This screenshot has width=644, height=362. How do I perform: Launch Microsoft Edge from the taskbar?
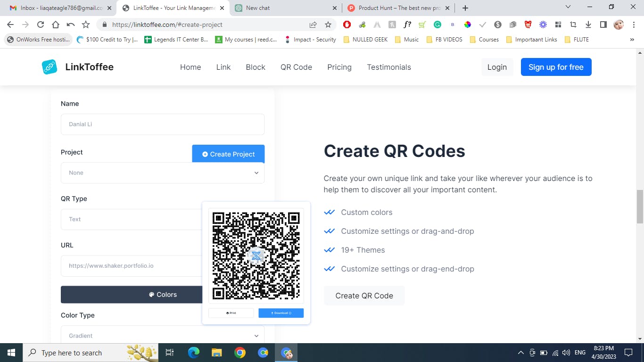pos(193,353)
